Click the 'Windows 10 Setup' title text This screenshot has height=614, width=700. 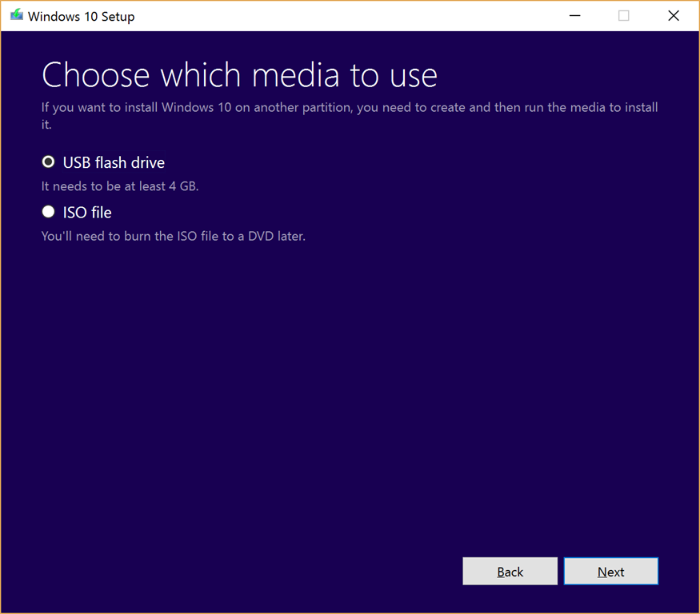82,17
